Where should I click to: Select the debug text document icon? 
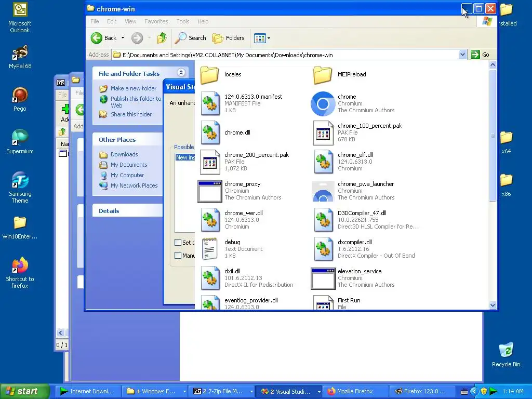click(210, 249)
